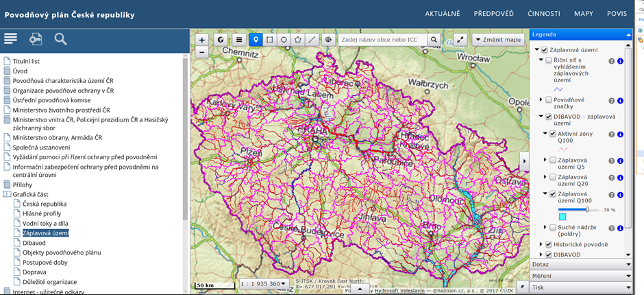This screenshot has height=295, width=644.
Task: Enable Říční síť s vyhlášením checkbox
Action: (x=549, y=61)
